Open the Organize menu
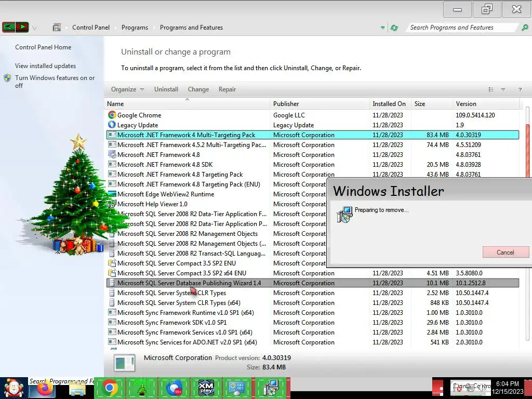Screen dimensions: 532x399 pos(127,89)
